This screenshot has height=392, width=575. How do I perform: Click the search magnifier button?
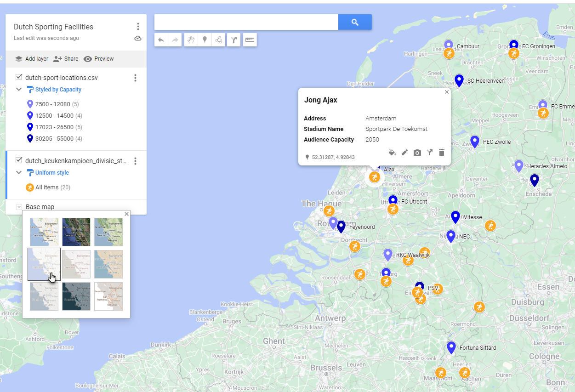tap(355, 22)
